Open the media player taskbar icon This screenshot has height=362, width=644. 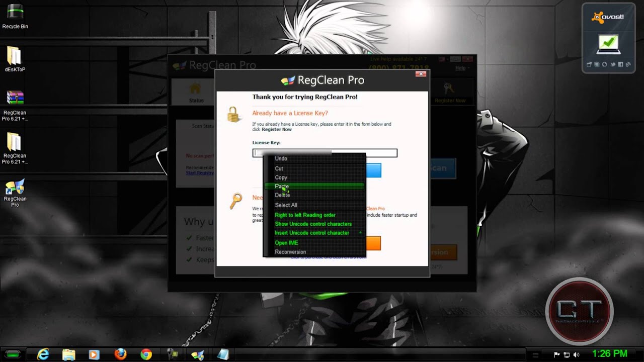click(94, 354)
